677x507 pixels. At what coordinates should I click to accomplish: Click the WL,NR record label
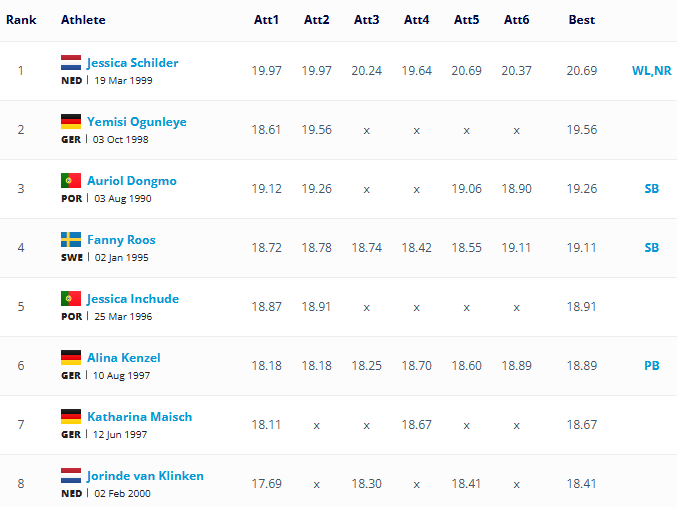652,71
